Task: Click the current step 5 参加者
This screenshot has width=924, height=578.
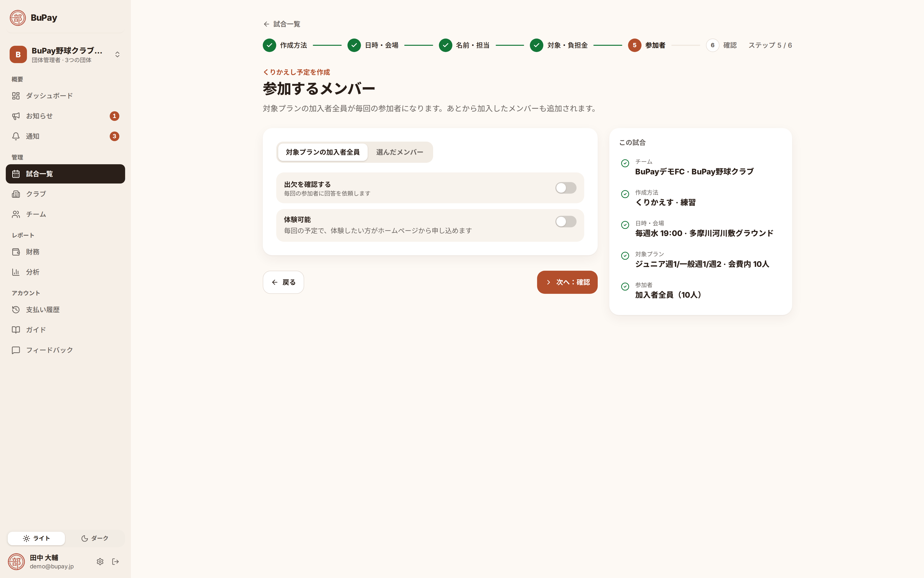Action: (x=647, y=45)
